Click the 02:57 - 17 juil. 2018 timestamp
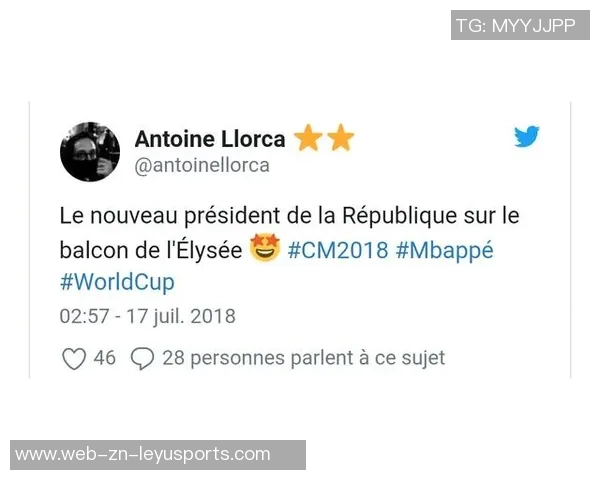 [x=147, y=317]
